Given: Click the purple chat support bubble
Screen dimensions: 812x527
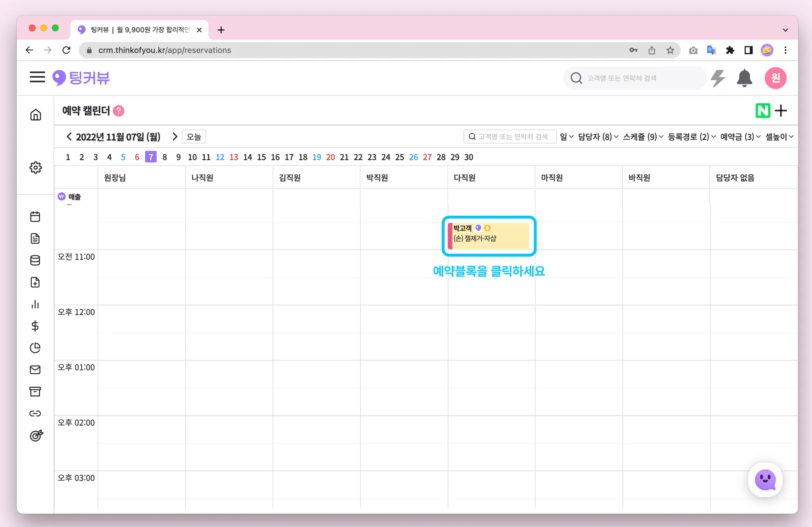Looking at the screenshot, I should (x=765, y=480).
